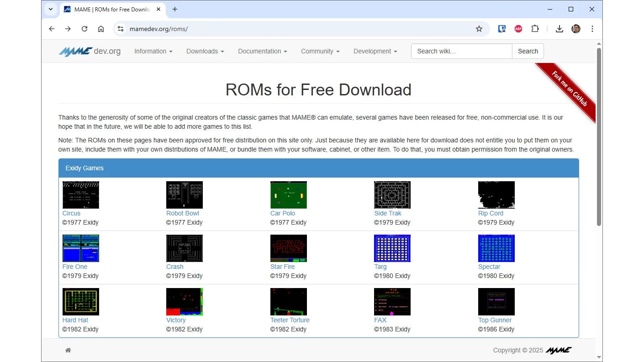The width and height of the screenshot is (644, 362).
Task: Click the Top Gunner game thumbnail
Action: pos(496,302)
